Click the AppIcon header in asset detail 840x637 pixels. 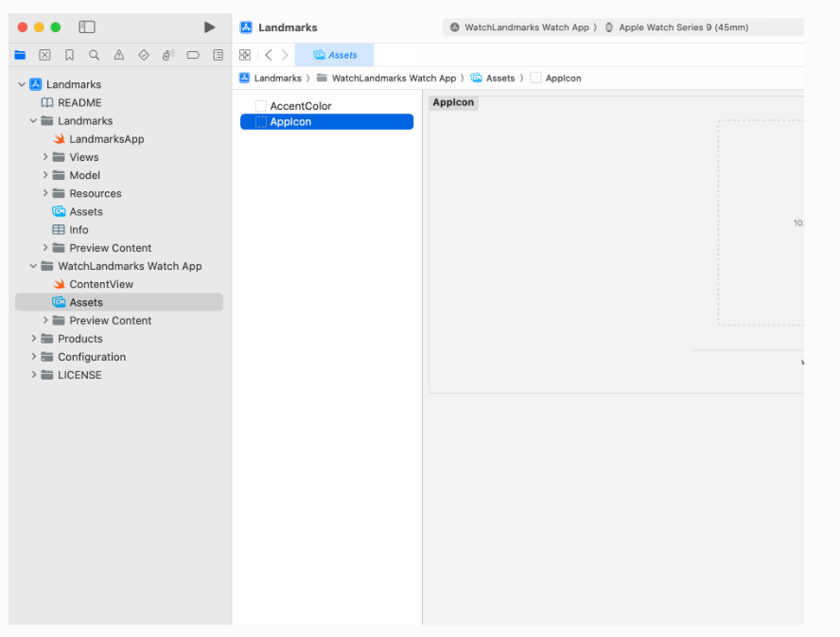point(453,102)
